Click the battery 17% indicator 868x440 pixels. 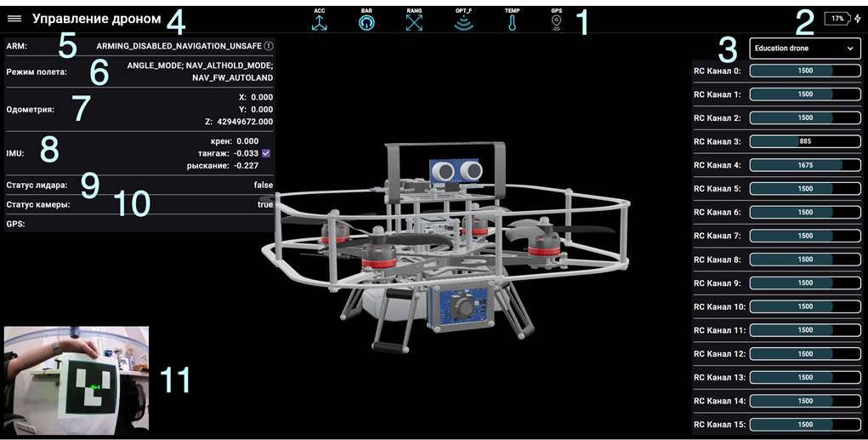coord(837,19)
